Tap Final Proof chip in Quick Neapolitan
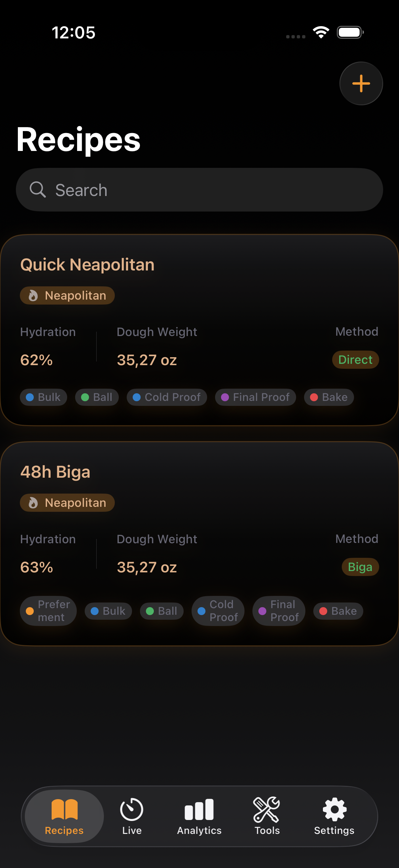The height and width of the screenshot is (868, 399). coord(255,397)
